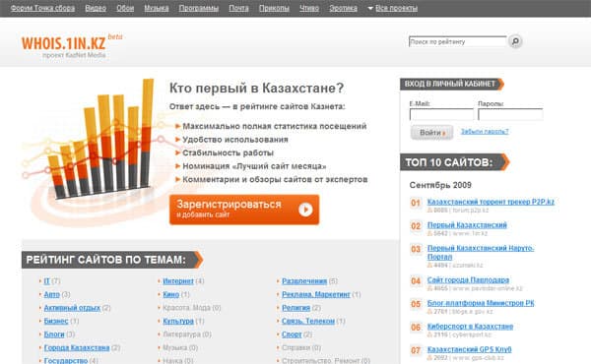Click the РЕЙТИНГ САЙТОВ ПО ТЕМАМ header
Screen dimensions: 591x364
[112, 260]
